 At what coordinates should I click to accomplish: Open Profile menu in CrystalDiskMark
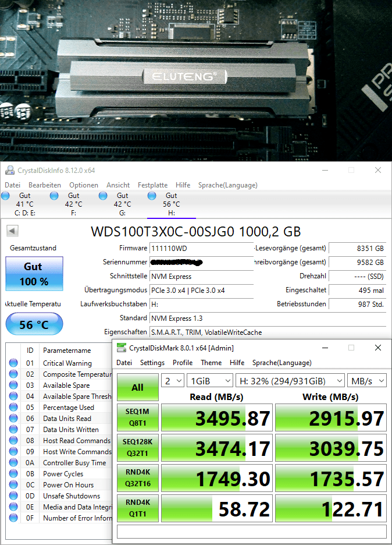183,363
